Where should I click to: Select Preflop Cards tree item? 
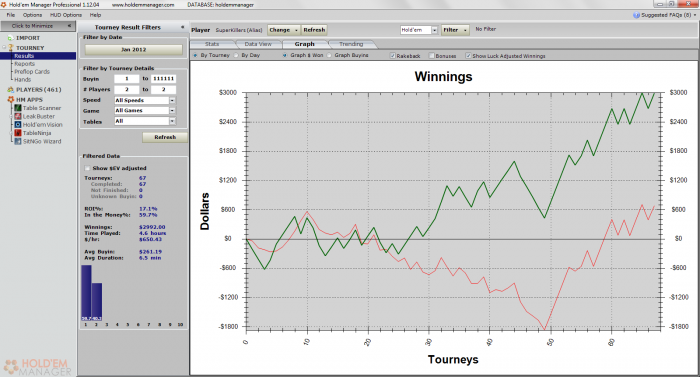32,71
